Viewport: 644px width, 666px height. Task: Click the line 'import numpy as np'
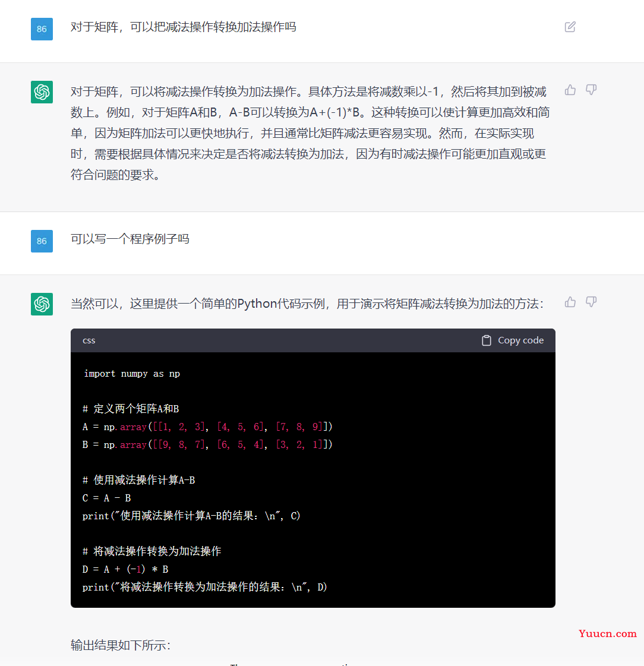(x=132, y=373)
